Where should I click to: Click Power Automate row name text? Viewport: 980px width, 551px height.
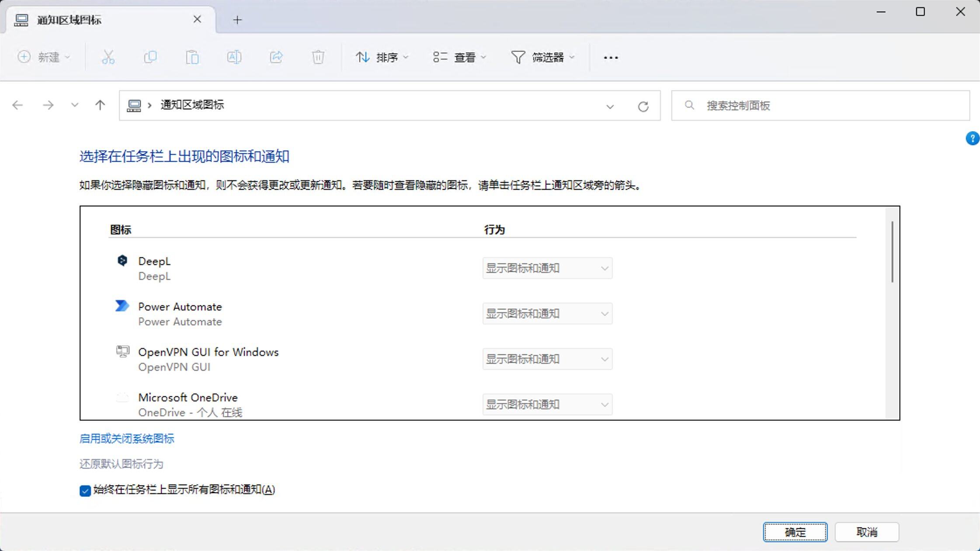tap(180, 307)
